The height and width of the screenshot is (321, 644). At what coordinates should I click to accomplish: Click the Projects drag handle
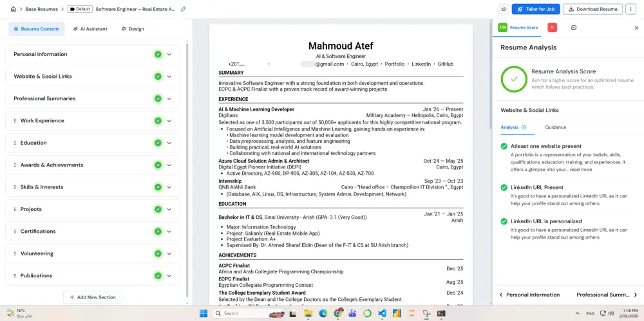[x=15, y=209]
